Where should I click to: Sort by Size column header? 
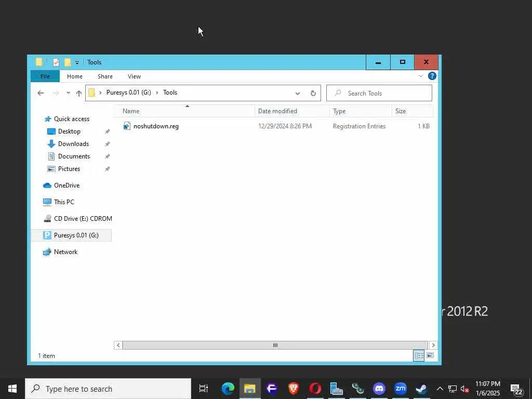click(x=412, y=111)
